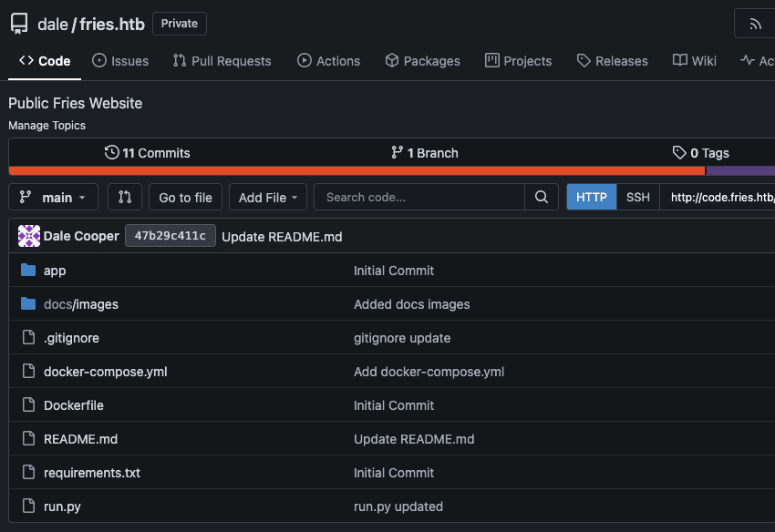Open the 1 Branch link

click(425, 153)
